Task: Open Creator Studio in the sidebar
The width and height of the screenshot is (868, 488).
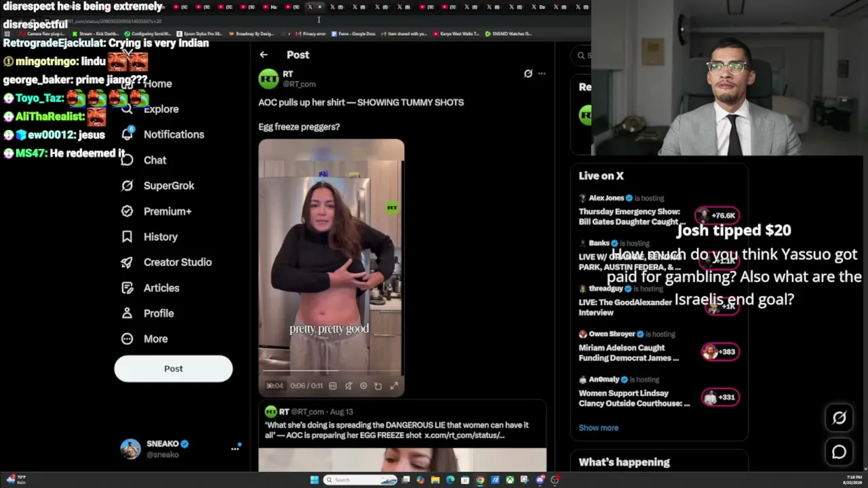Action: 178,262
